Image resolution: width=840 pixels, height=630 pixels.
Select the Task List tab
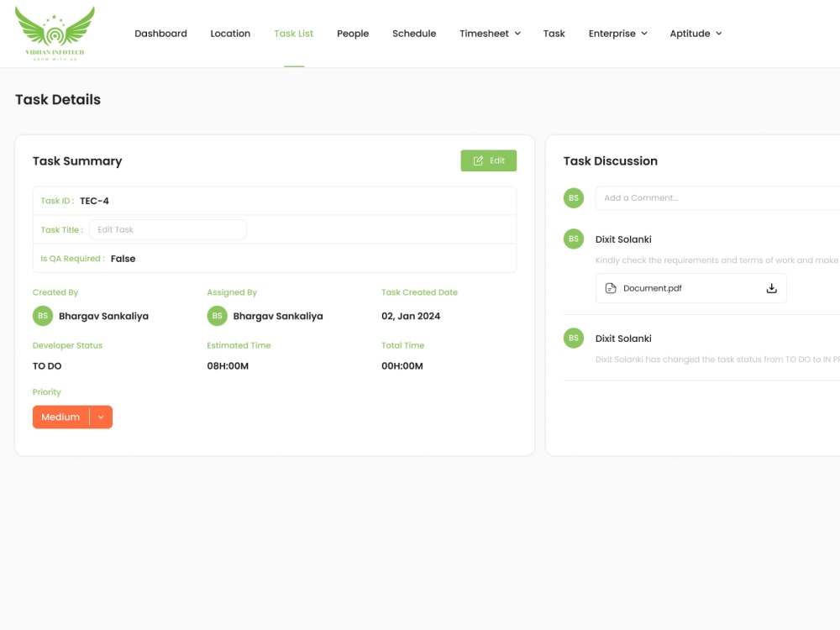(293, 34)
